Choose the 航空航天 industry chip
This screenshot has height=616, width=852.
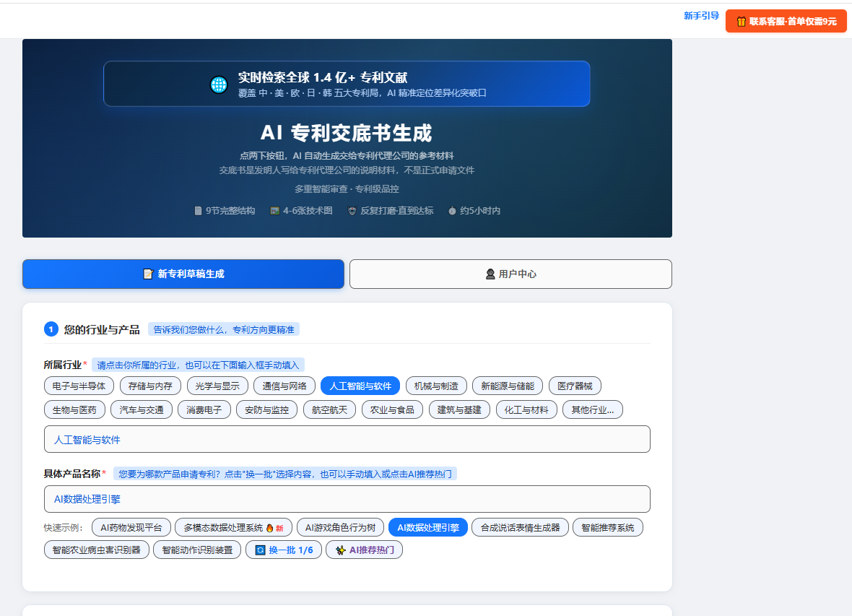(x=329, y=410)
